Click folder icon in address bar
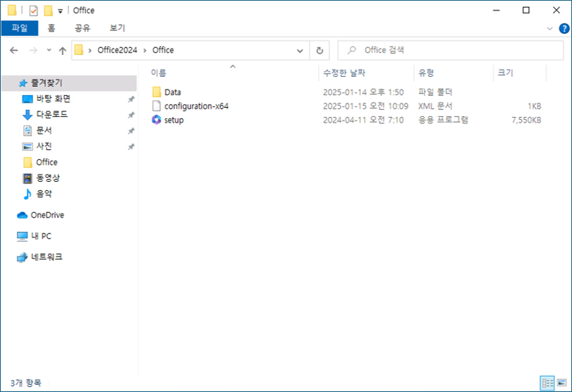The image size is (572, 392). (79, 50)
